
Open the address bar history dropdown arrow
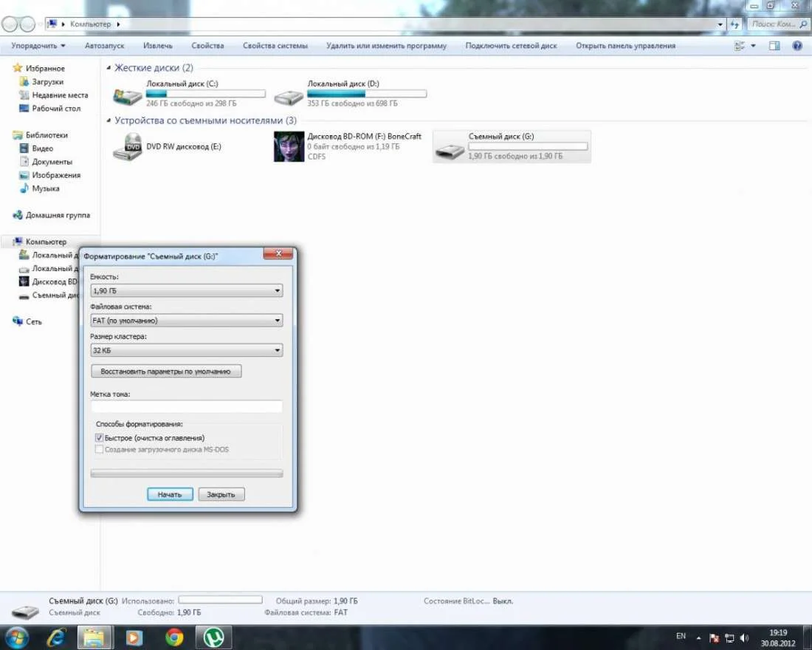pyautogui.click(x=720, y=24)
